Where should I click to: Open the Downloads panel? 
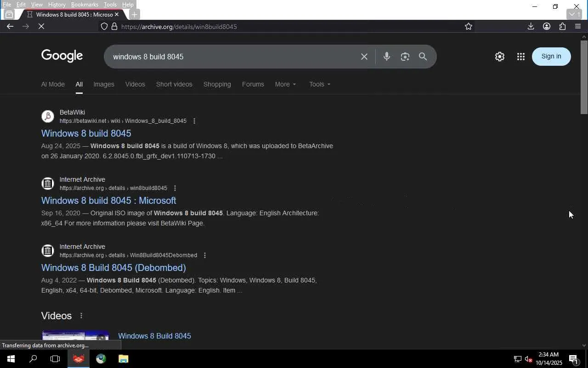531,26
